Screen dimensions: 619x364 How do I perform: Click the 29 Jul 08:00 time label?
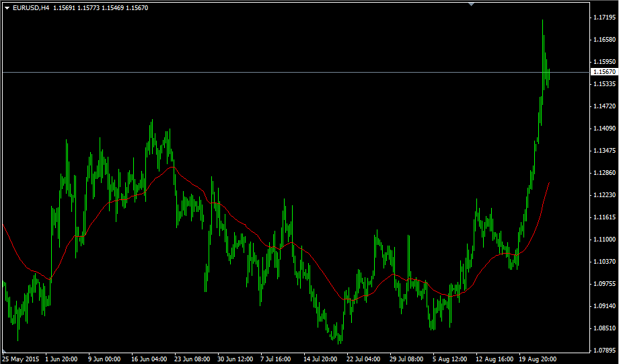(x=406, y=359)
